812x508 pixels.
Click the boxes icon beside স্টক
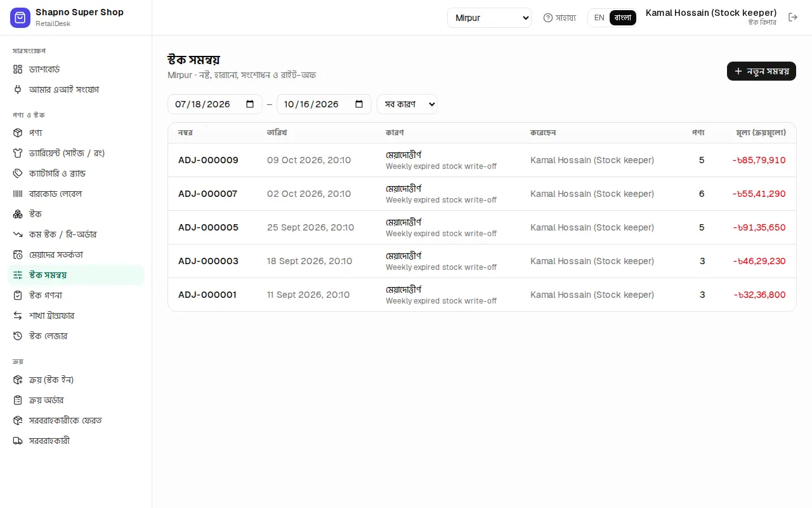tap(18, 214)
